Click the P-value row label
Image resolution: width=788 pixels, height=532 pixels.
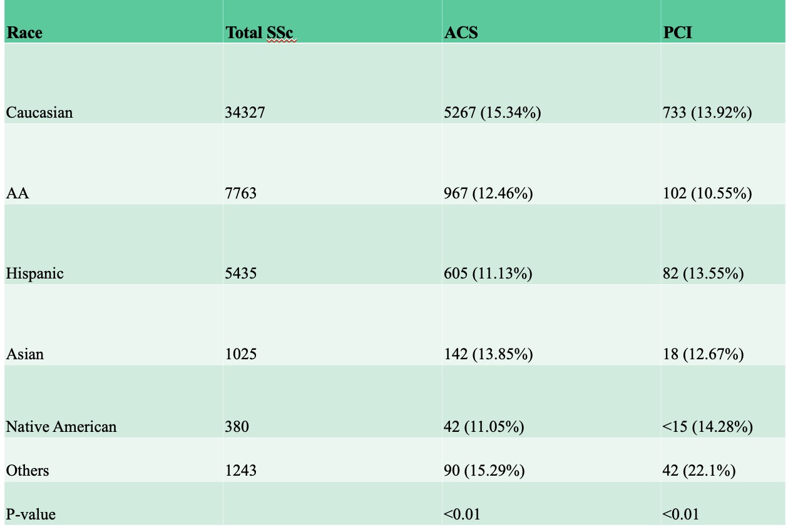tap(31, 514)
